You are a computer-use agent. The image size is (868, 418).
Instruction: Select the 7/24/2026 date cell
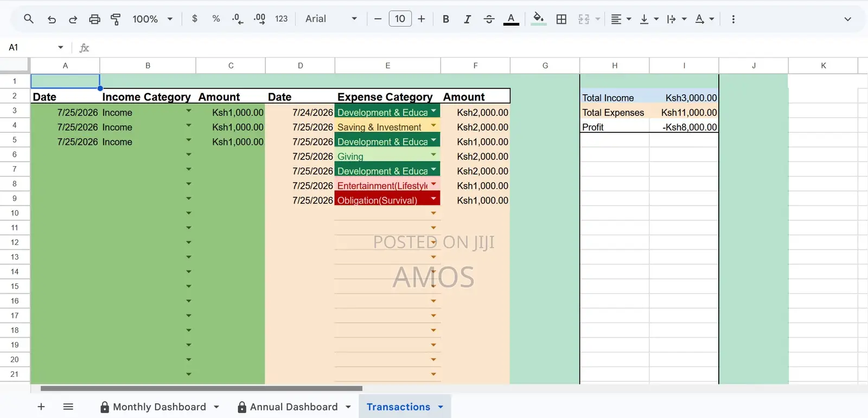[x=300, y=112]
